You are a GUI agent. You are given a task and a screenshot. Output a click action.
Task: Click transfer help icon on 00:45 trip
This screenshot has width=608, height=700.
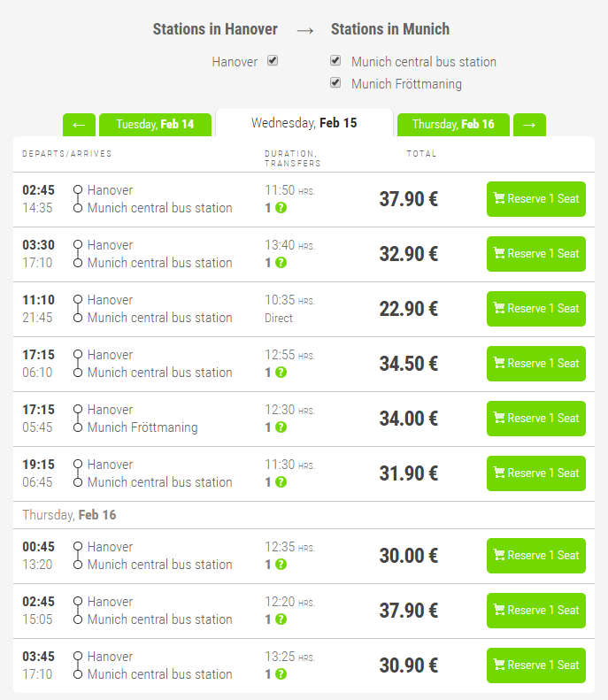tap(281, 565)
